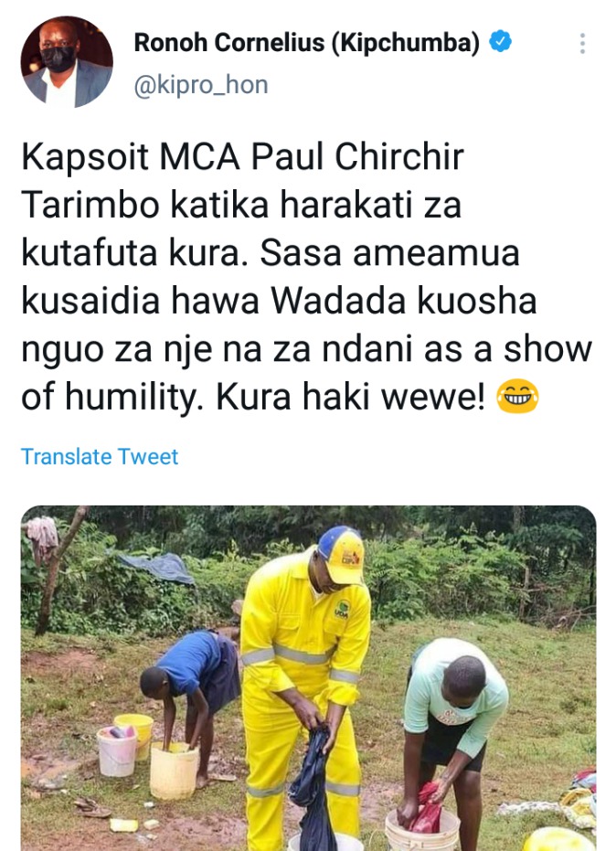Tap the "Kapsoit MCA Paul Chirchir" text line
The image size is (616, 851).
(242, 157)
